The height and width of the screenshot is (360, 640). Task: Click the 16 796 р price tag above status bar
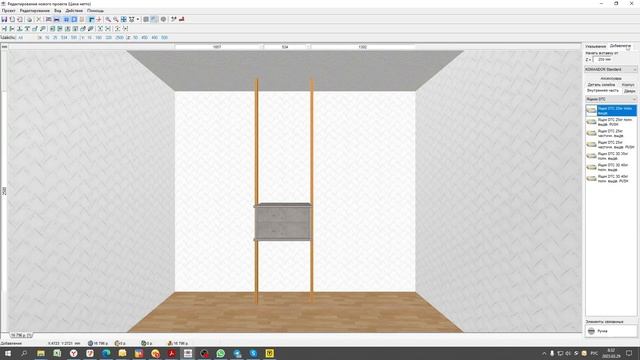tap(21, 335)
